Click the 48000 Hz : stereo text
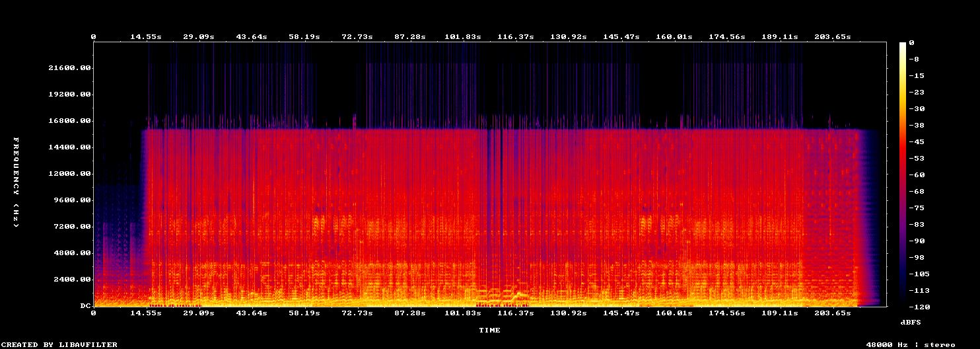Image resolution: width=980 pixels, height=349 pixels. 910,344
